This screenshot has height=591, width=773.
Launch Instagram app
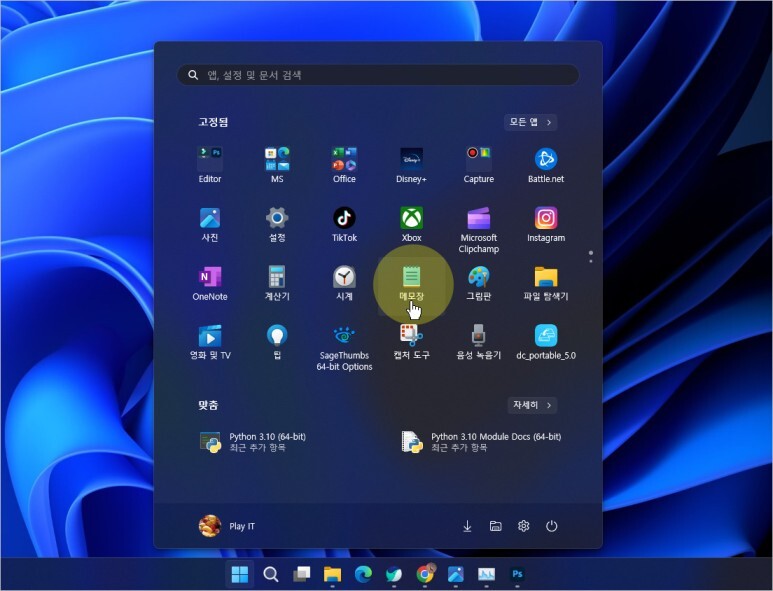(x=546, y=224)
